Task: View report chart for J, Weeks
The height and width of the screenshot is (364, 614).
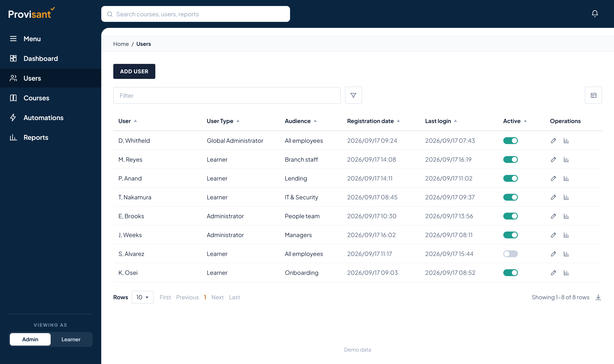Action: pos(566,235)
